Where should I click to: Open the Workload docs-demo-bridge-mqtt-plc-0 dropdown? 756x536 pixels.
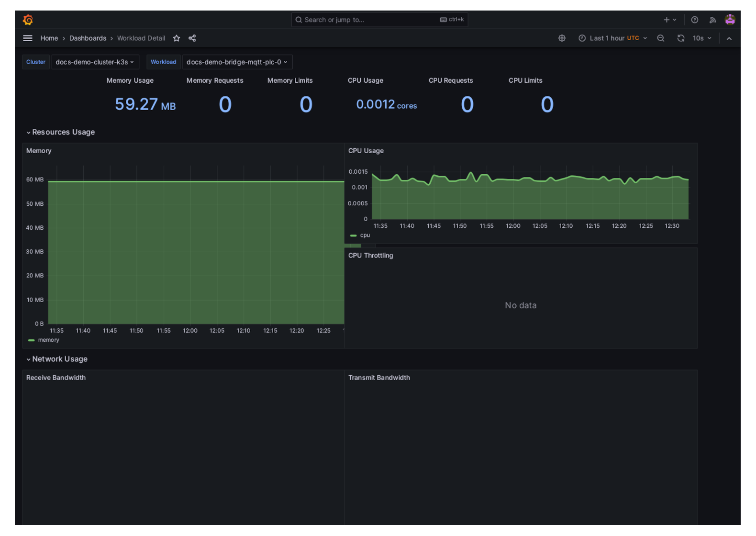coord(237,62)
